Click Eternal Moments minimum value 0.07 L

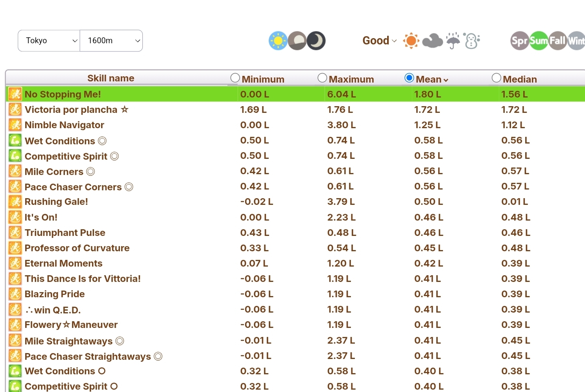click(254, 263)
